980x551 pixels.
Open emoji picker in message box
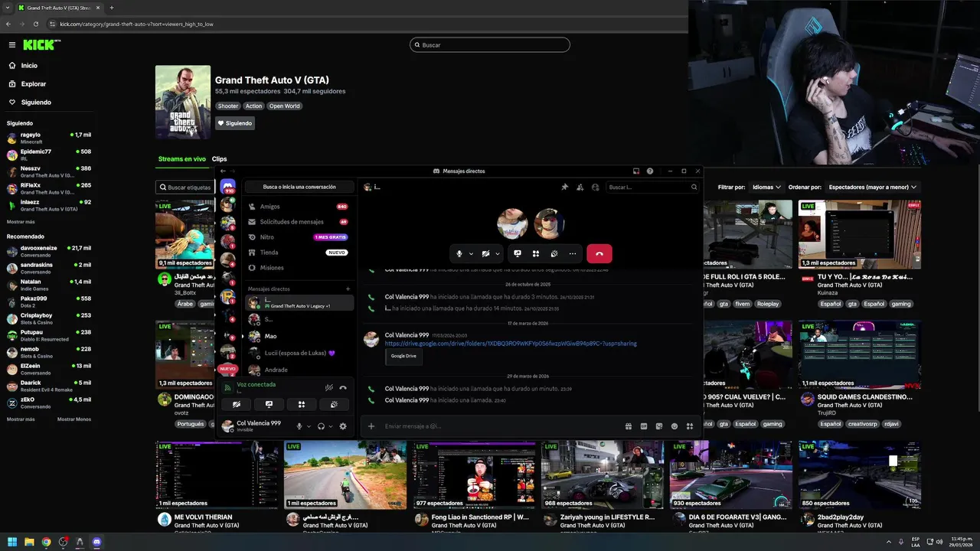[x=675, y=426]
